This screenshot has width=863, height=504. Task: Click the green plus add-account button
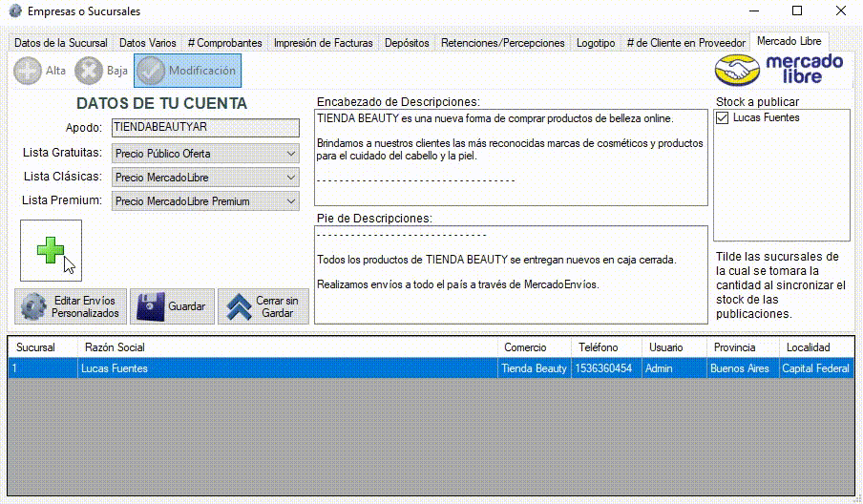pos(52,250)
